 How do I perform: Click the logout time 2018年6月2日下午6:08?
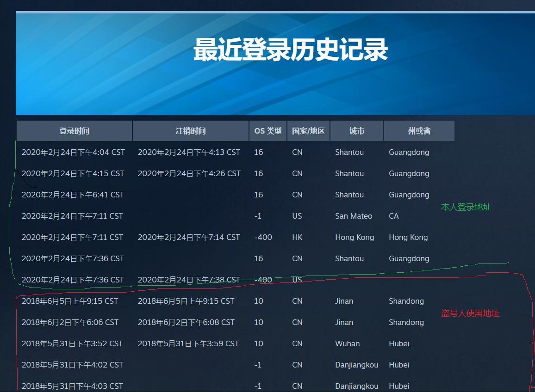point(187,322)
